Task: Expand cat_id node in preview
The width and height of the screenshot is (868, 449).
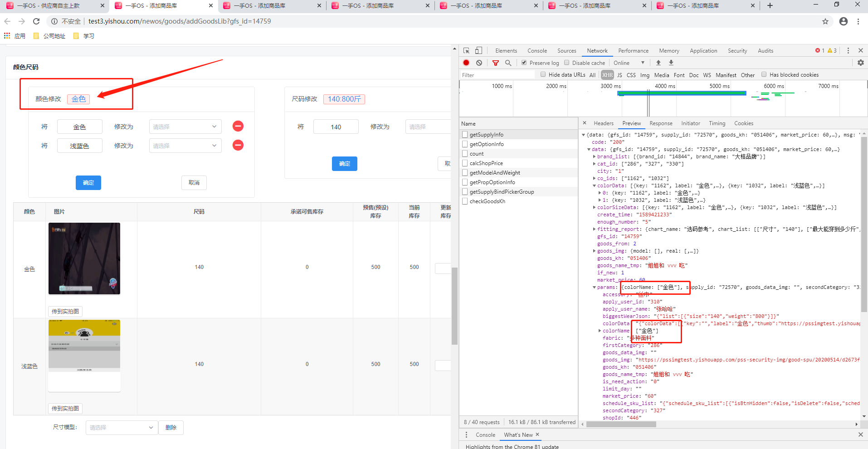Action: point(594,164)
